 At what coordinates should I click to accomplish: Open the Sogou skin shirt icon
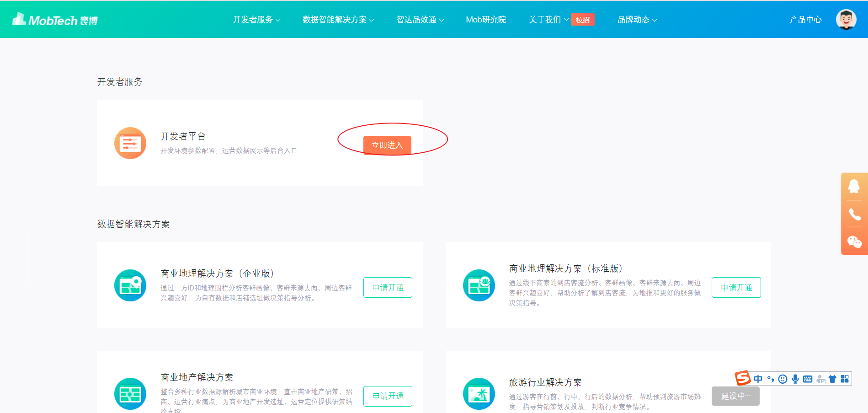[x=832, y=379]
